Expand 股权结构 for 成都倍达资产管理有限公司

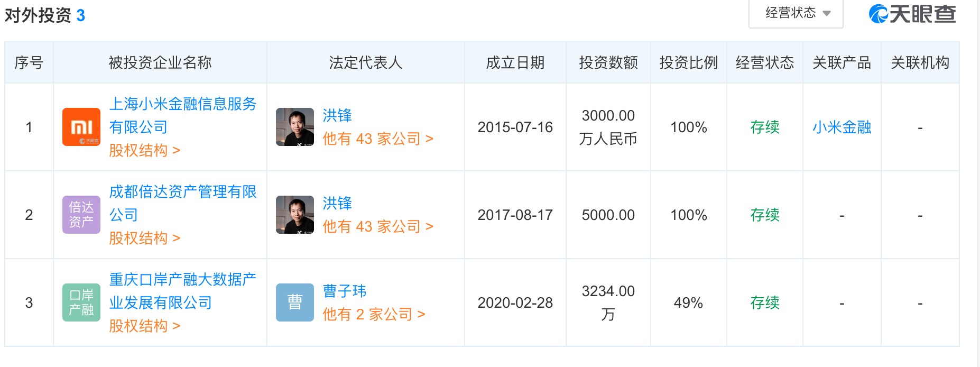145,238
